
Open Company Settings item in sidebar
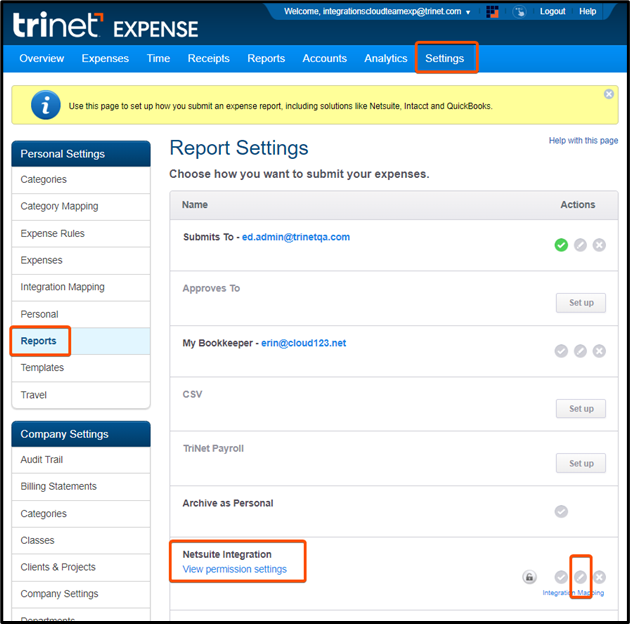(x=81, y=594)
